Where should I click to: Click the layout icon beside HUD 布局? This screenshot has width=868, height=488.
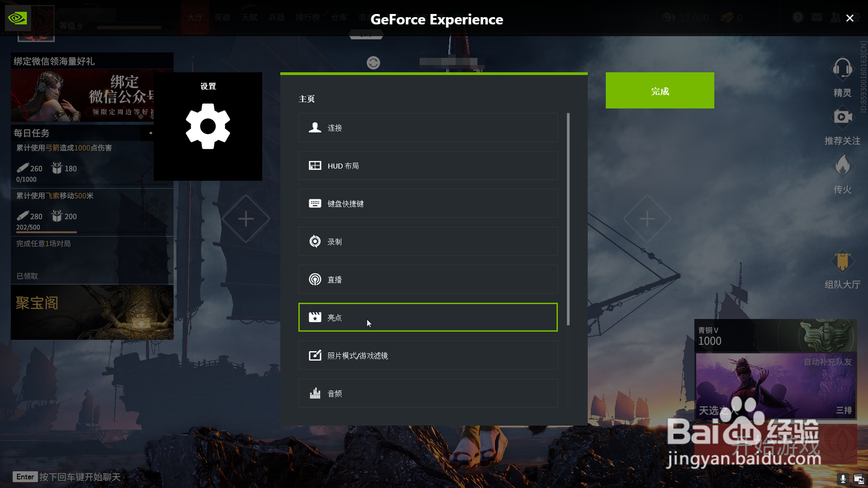[x=315, y=165]
